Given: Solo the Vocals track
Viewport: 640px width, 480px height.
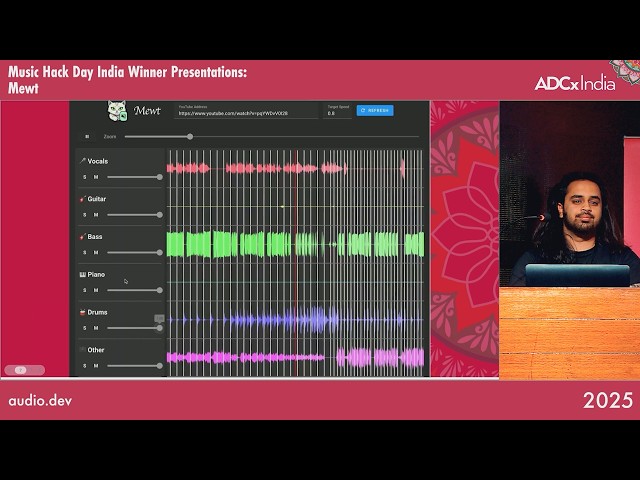Looking at the screenshot, I should pyautogui.click(x=85, y=177).
